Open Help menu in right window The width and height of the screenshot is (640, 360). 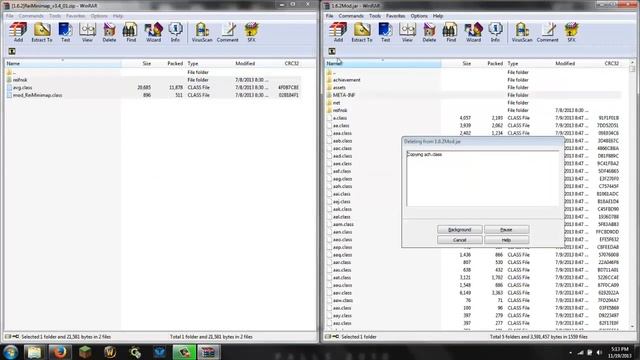pos(438,16)
